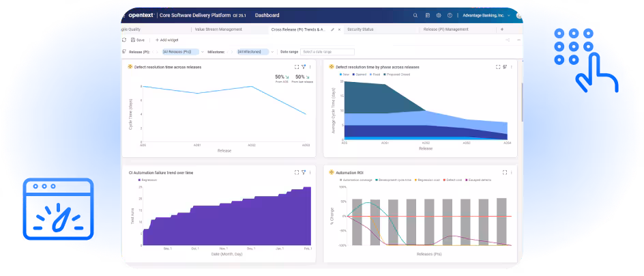644x276 pixels.
Task: Toggle the Fixed legend series
Action: point(375,74)
